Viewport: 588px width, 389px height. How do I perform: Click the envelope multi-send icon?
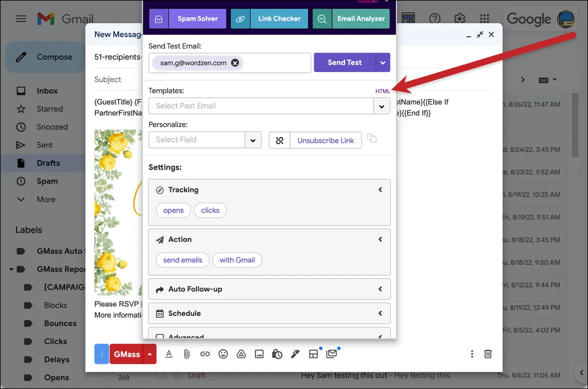pos(332,353)
